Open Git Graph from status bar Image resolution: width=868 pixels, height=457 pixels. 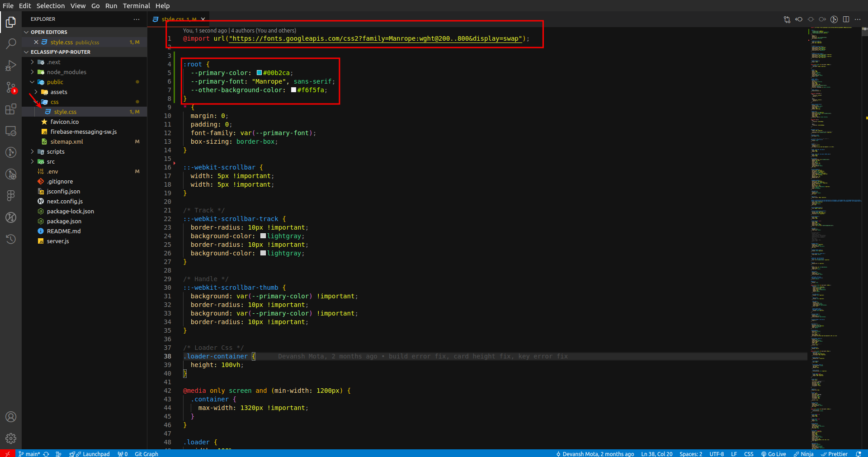pos(146,454)
